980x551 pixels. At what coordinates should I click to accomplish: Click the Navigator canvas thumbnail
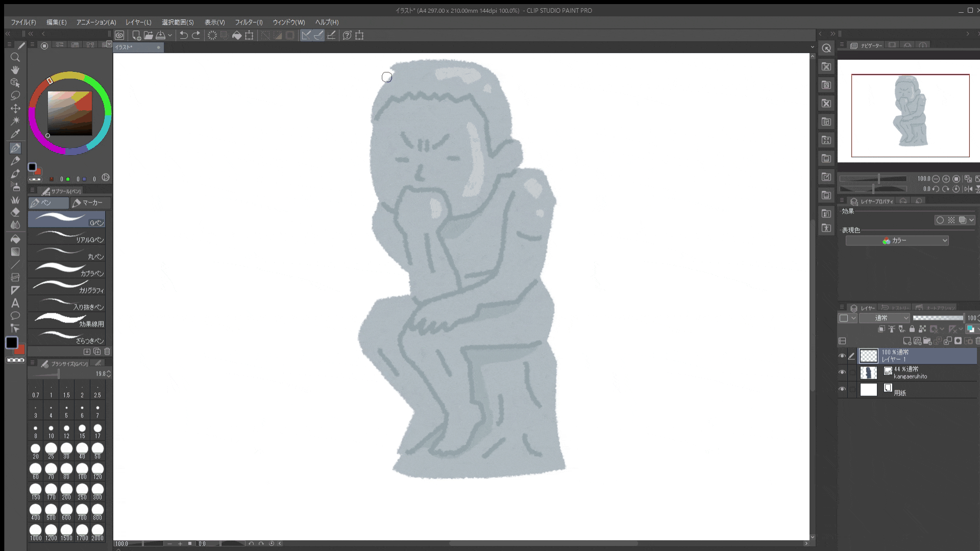(x=910, y=116)
